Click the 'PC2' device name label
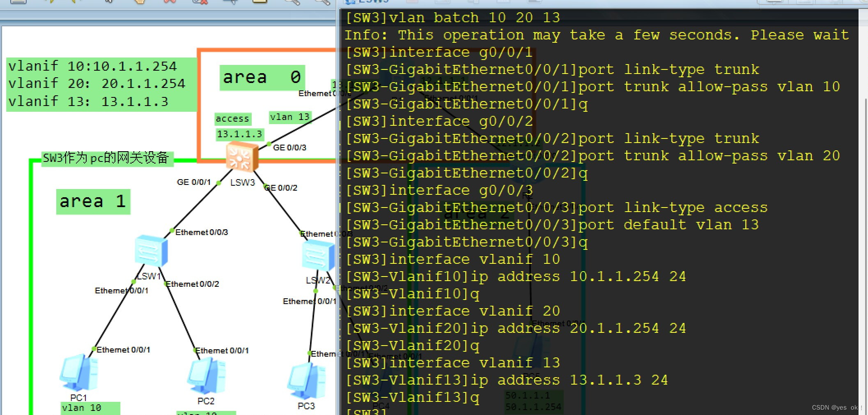This screenshot has height=415, width=868. point(206,401)
